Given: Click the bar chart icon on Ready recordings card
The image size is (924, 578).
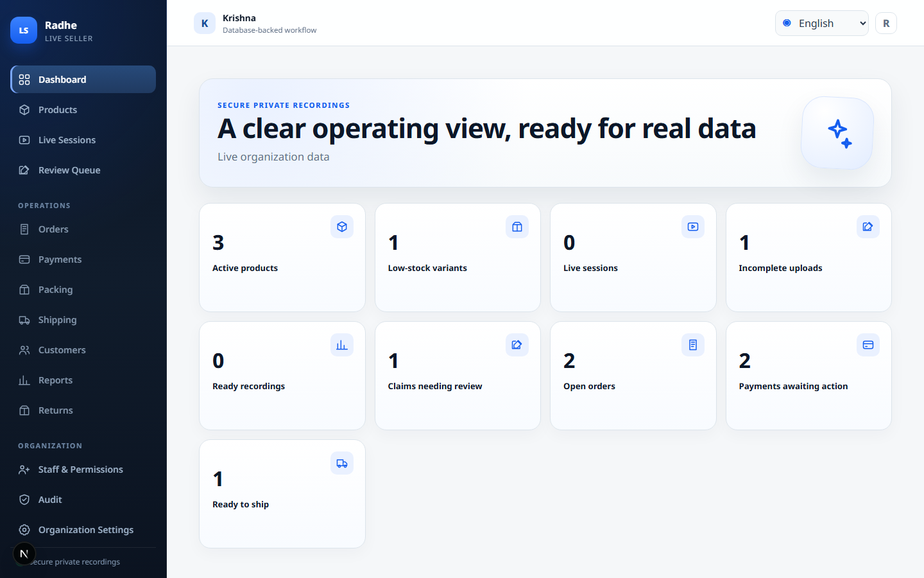Looking at the screenshot, I should coord(342,345).
